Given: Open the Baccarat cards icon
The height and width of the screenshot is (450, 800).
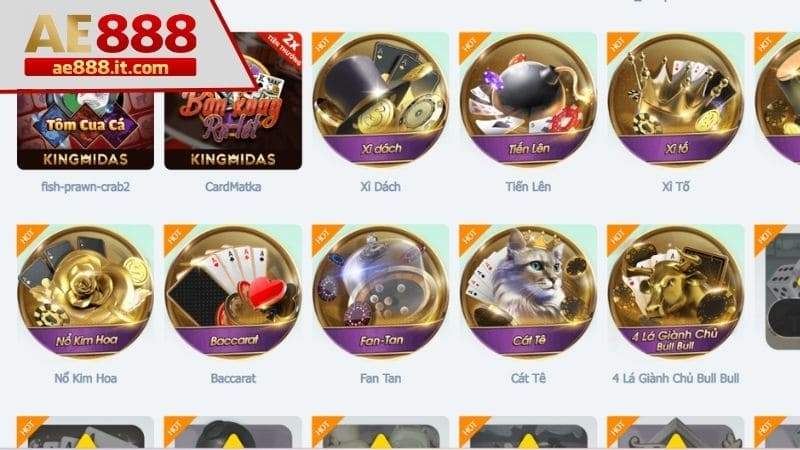Looking at the screenshot, I should (x=233, y=292).
